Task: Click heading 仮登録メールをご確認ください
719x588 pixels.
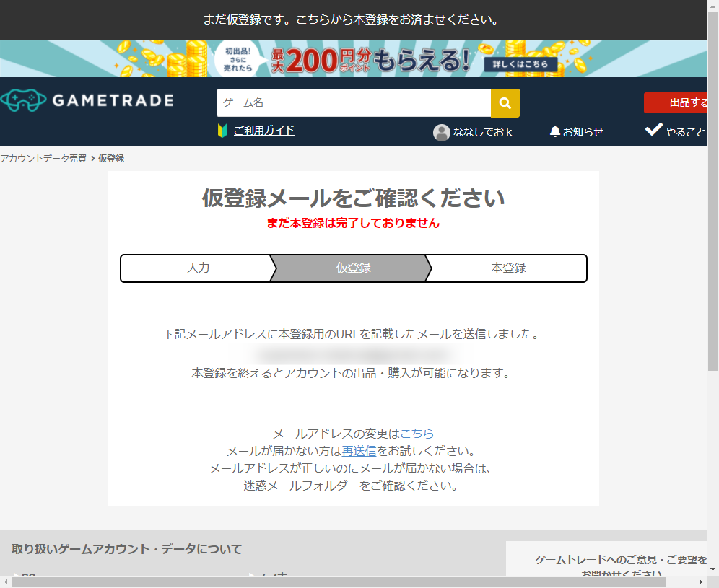Action: [353, 198]
